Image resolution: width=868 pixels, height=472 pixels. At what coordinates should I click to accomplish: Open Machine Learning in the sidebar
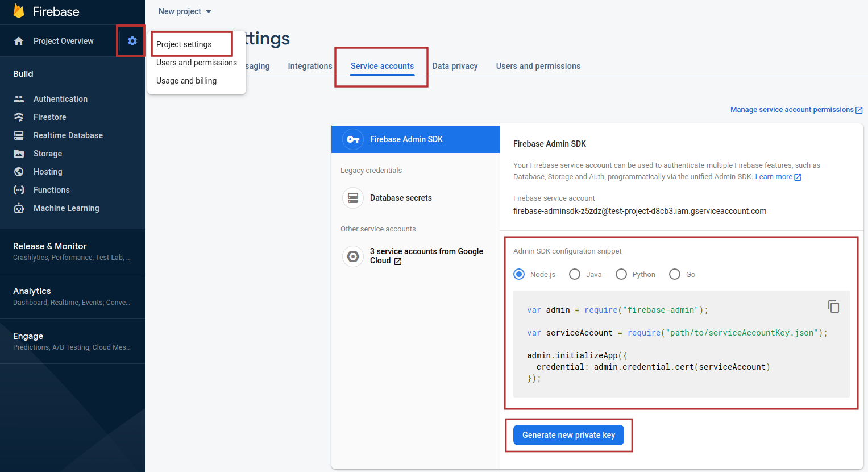point(66,208)
